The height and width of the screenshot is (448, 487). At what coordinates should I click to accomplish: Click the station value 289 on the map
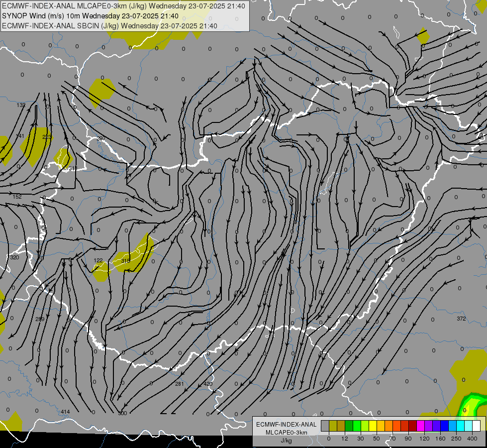(40, 319)
